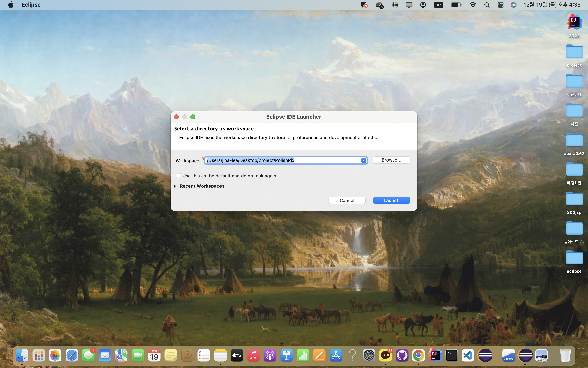This screenshot has width=588, height=368.
Task: Open Control Center in menu bar
Action: (500, 5)
